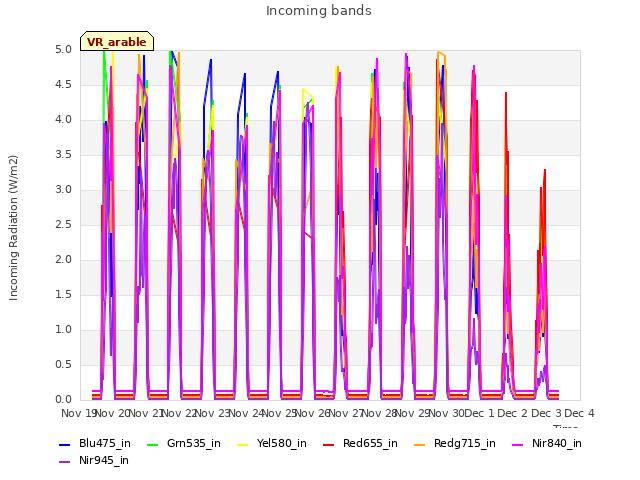Click the yellow Yel580_in legend color marker
The height and width of the screenshot is (480, 640).
click(x=242, y=444)
